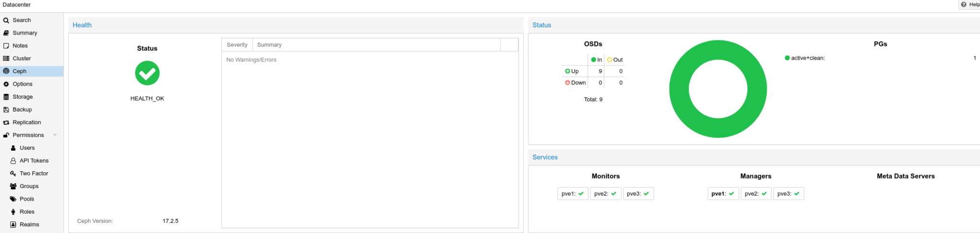
Task: Click the Summary book icon
Action: pyautogui.click(x=6, y=33)
